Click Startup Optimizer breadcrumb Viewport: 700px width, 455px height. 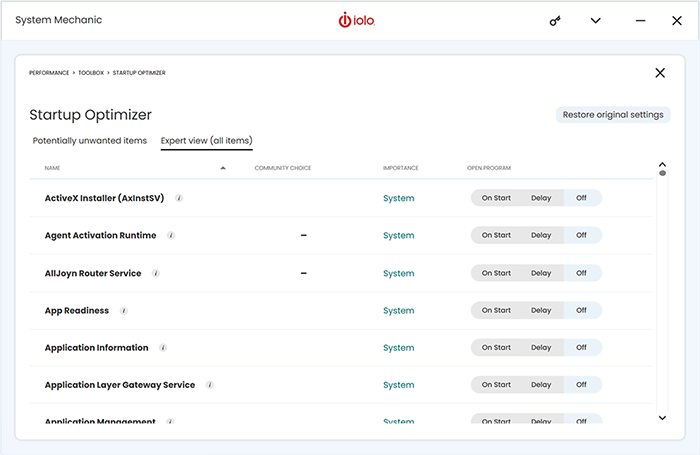[x=139, y=73]
